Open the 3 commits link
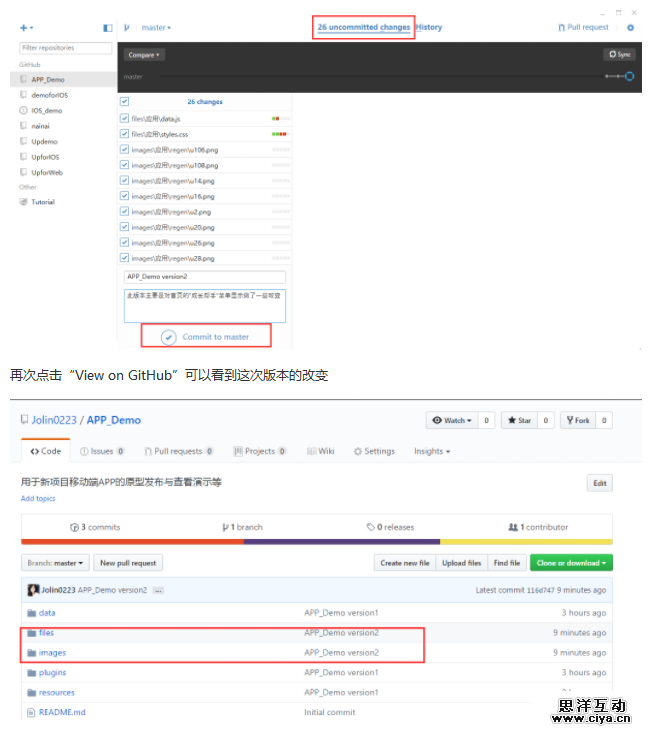This screenshot has width=660, height=734. click(95, 527)
